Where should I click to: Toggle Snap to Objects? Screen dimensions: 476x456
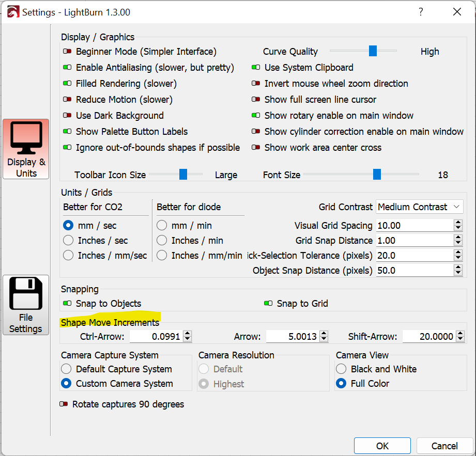pos(67,303)
